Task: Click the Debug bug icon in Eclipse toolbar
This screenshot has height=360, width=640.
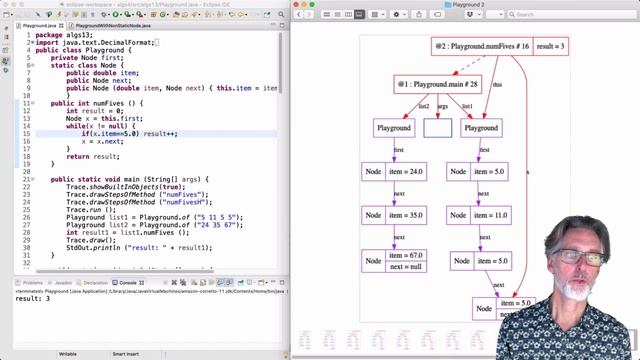Action: [x=104, y=14]
